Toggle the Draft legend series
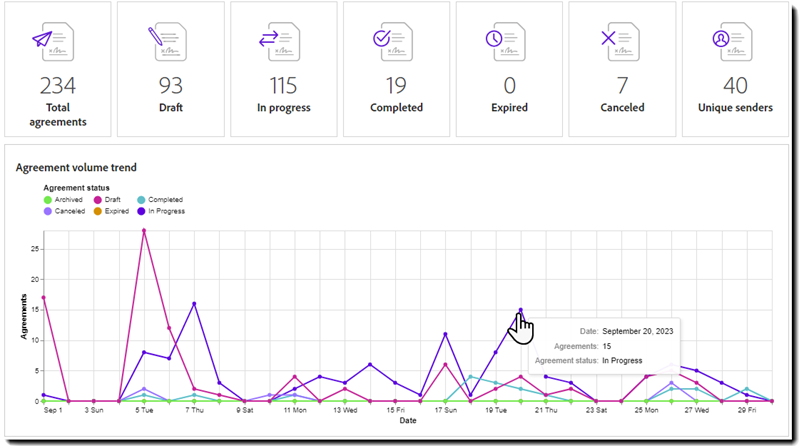Image resolution: width=799 pixels, height=446 pixels. [97, 200]
